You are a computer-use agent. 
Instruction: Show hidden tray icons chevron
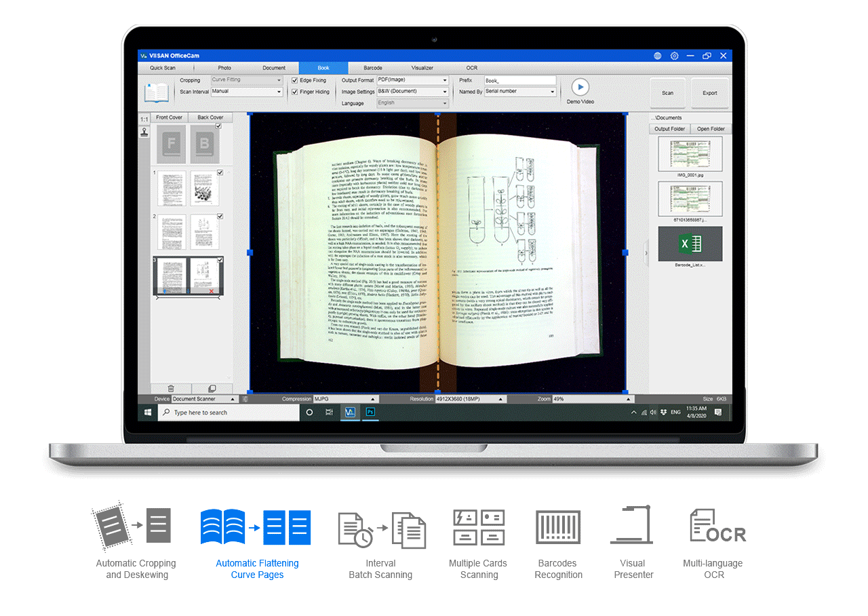634,412
